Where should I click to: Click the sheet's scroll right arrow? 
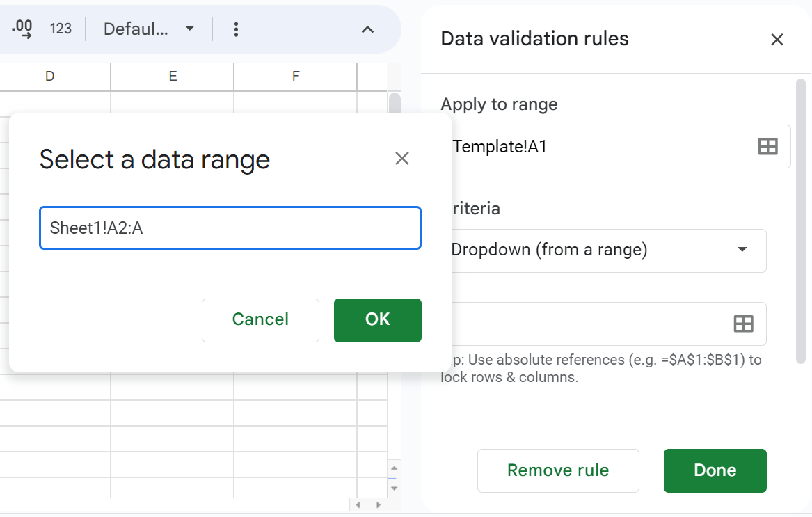coord(378,505)
